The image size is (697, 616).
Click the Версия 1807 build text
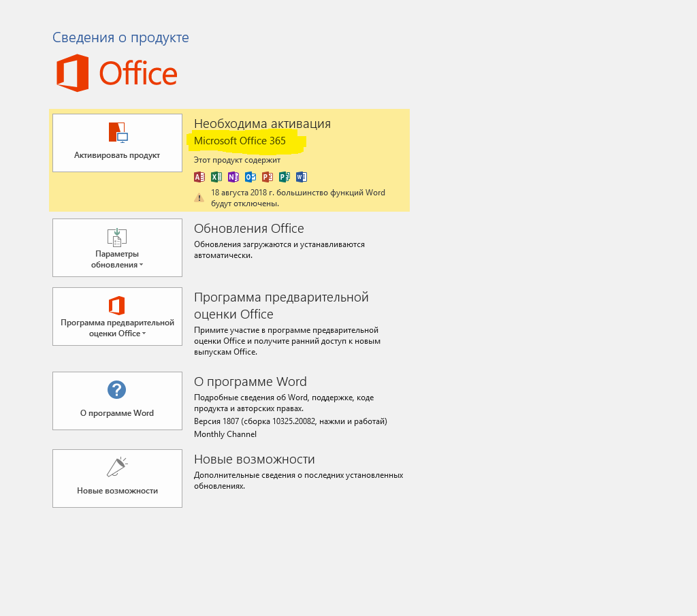pos(291,421)
